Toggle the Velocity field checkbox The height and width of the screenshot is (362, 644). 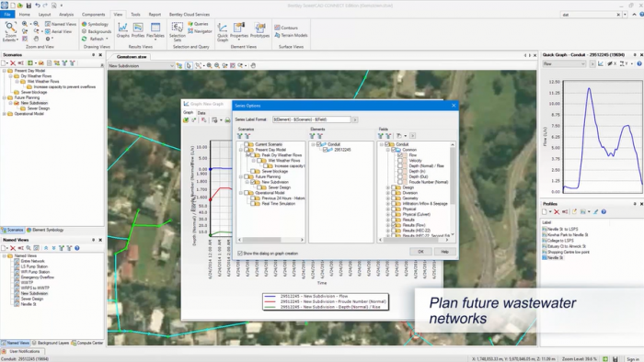click(400, 161)
